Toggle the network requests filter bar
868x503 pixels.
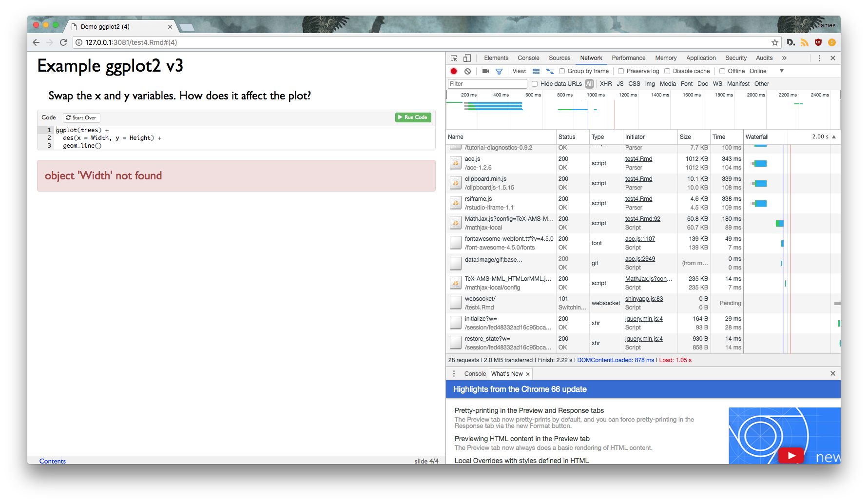[499, 71]
